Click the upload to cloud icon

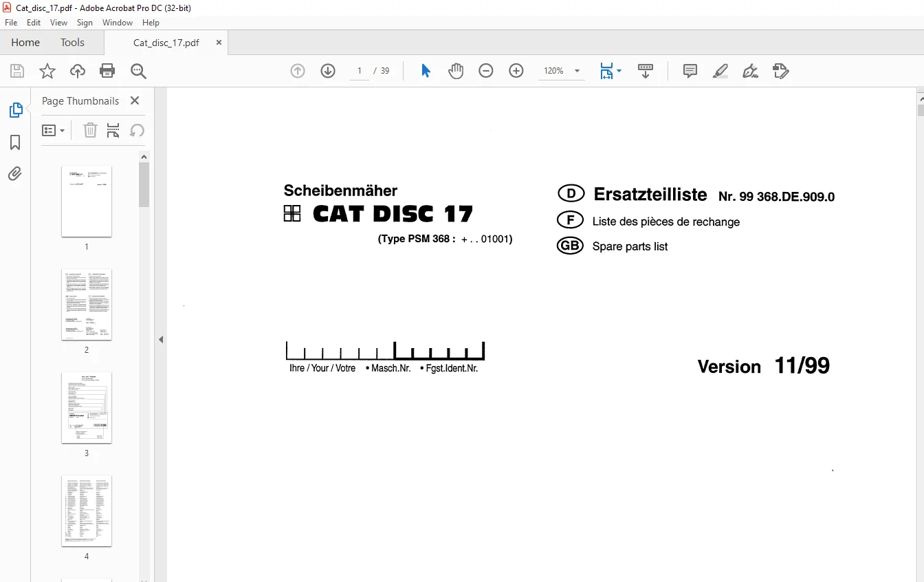[x=78, y=71]
